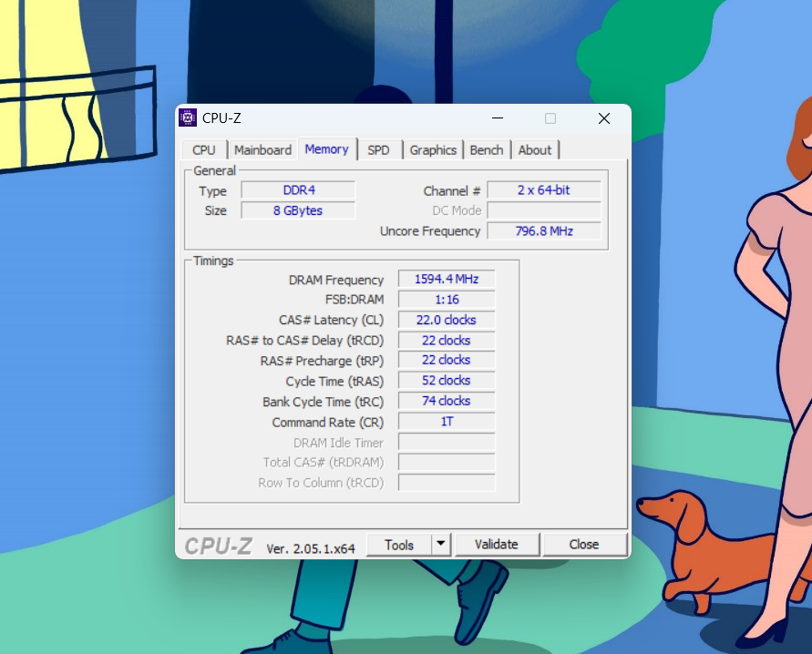The width and height of the screenshot is (812, 654).
Task: Open the Mainboard tab
Action: tap(262, 150)
